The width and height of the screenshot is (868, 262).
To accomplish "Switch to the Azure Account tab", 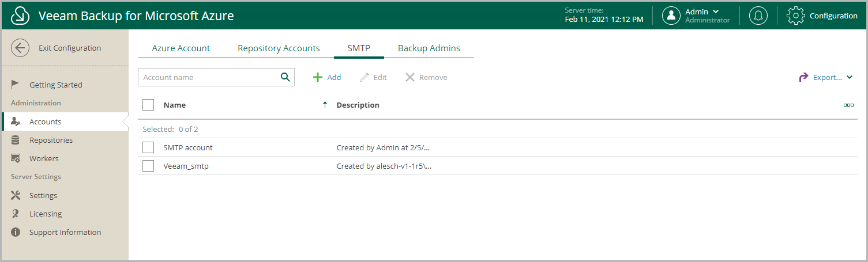I will coord(181,48).
